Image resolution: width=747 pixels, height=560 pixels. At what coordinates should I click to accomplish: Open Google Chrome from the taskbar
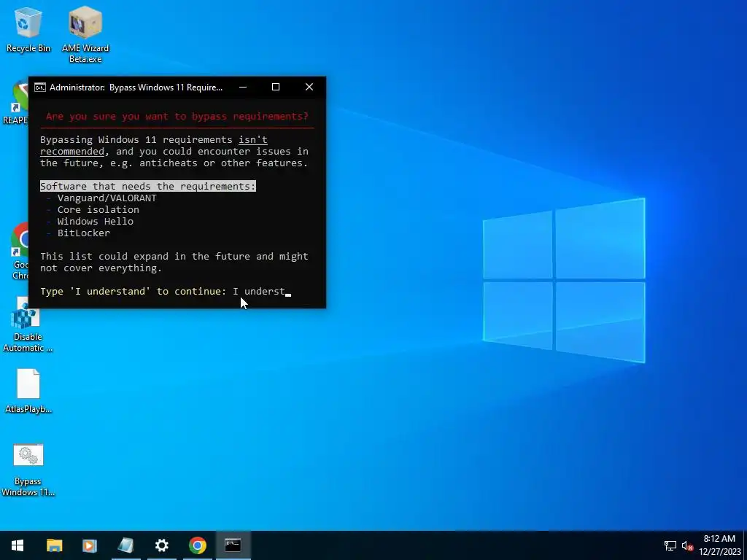pyautogui.click(x=197, y=545)
